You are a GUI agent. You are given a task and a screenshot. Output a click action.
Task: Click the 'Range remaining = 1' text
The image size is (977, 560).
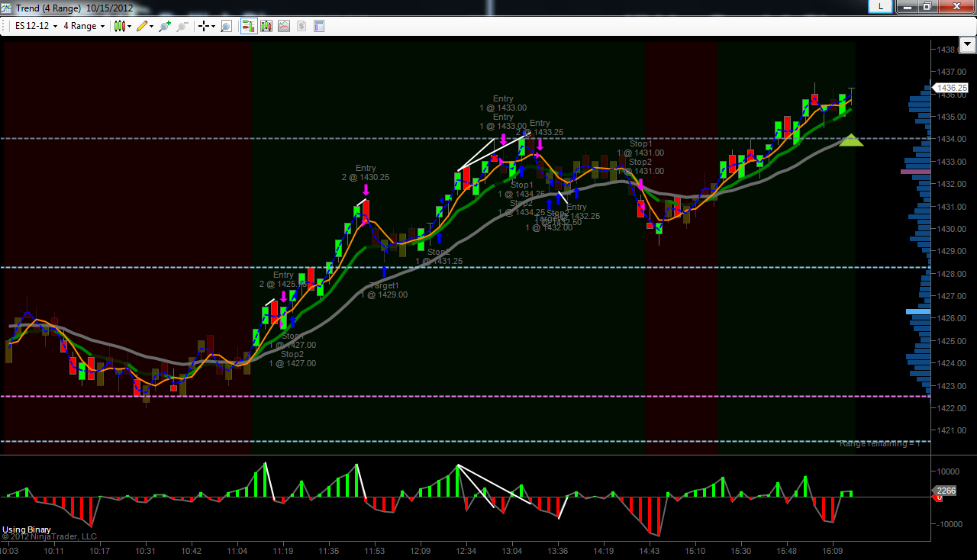[882, 443]
